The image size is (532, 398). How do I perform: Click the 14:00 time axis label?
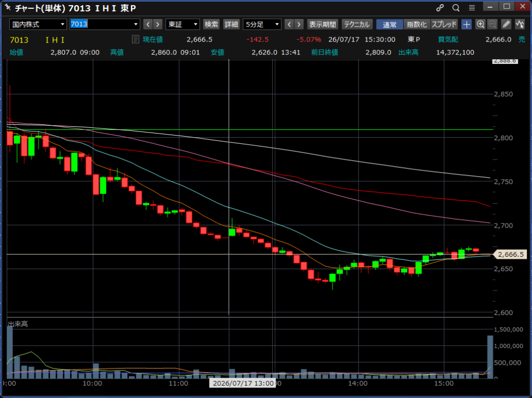coord(357,383)
